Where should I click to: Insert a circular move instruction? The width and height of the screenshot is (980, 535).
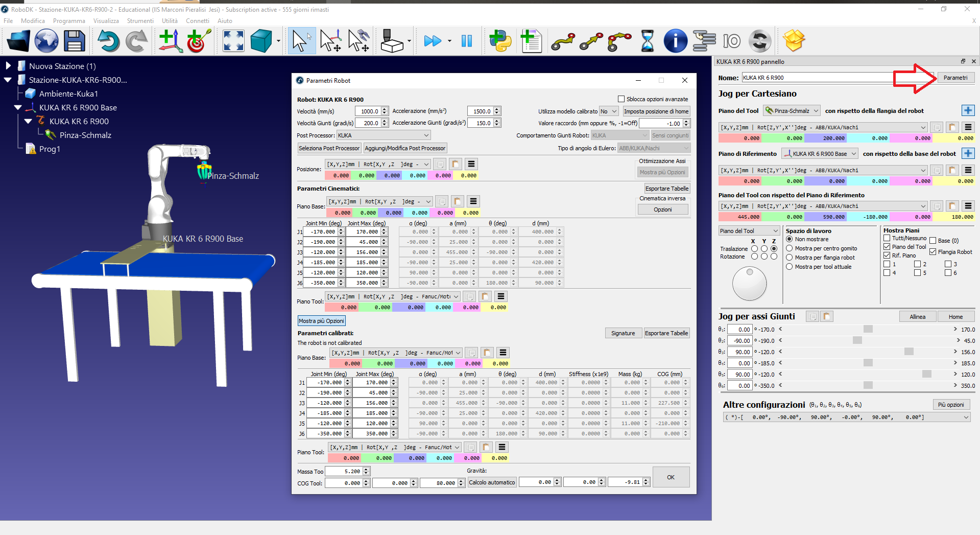point(619,41)
